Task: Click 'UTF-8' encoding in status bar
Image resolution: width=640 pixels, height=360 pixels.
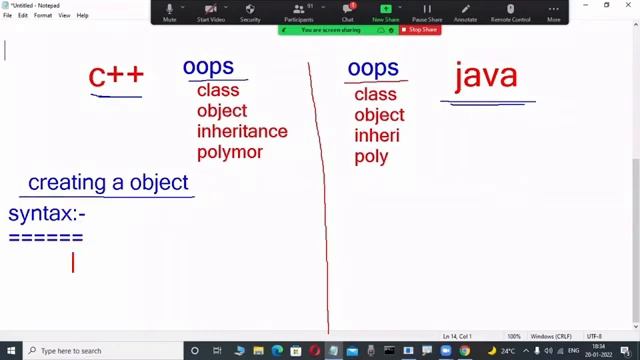Action: pyautogui.click(x=594, y=336)
